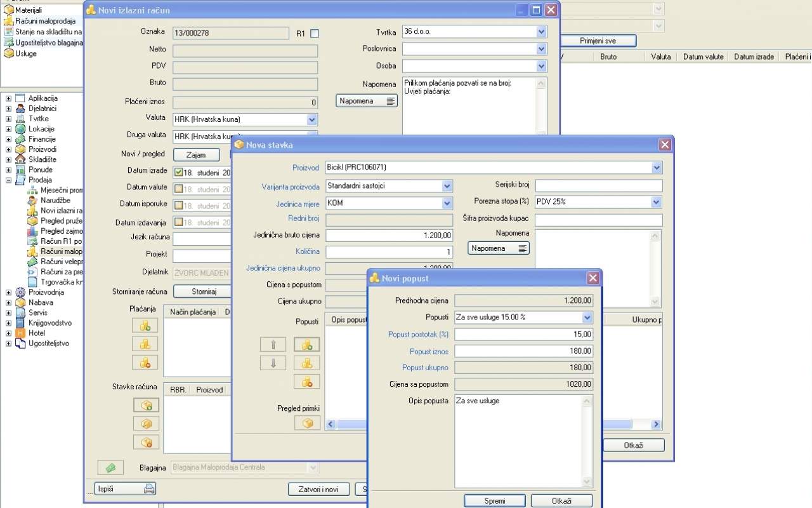
Task: Click the green cash register icon near Blagajna
Action: click(110, 467)
